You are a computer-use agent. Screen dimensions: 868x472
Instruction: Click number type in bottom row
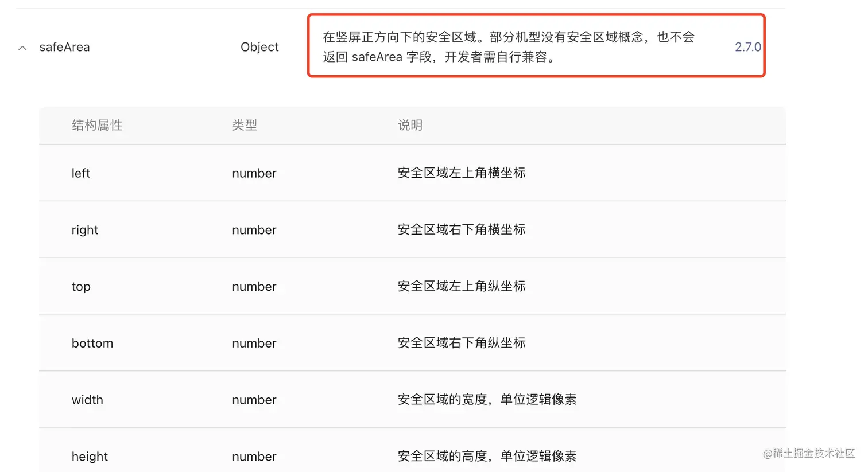pos(254,343)
